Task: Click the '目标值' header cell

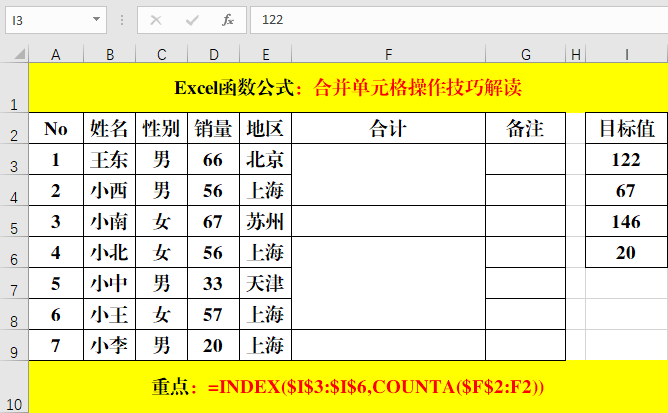Action: (x=627, y=128)
